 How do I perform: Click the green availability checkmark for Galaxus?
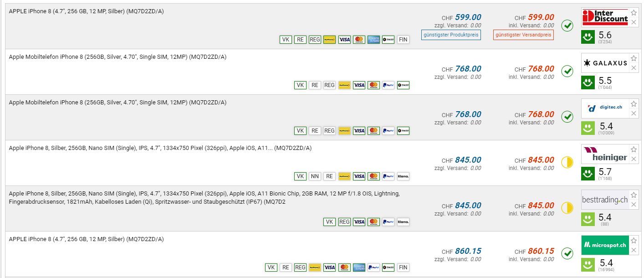[x=567, y=71]
